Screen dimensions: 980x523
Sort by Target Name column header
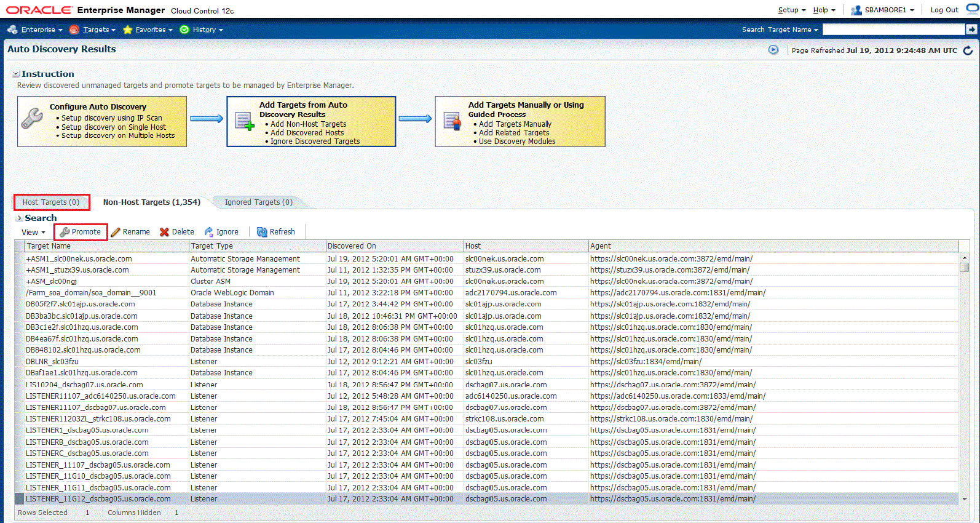[x=107, y=246]
